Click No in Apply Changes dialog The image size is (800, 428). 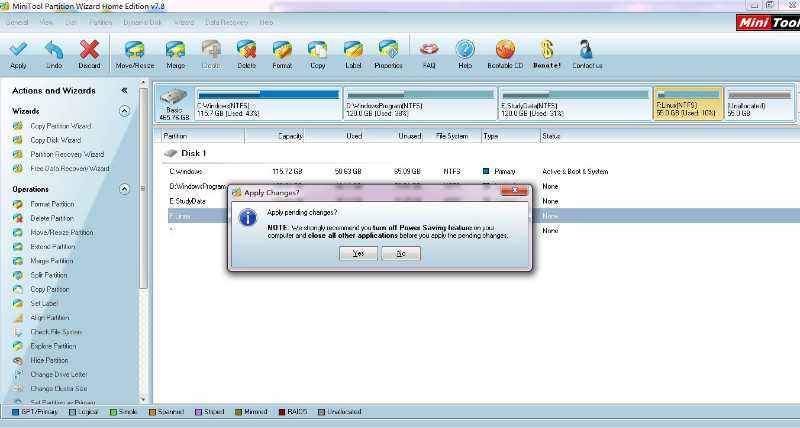(401, 254)
